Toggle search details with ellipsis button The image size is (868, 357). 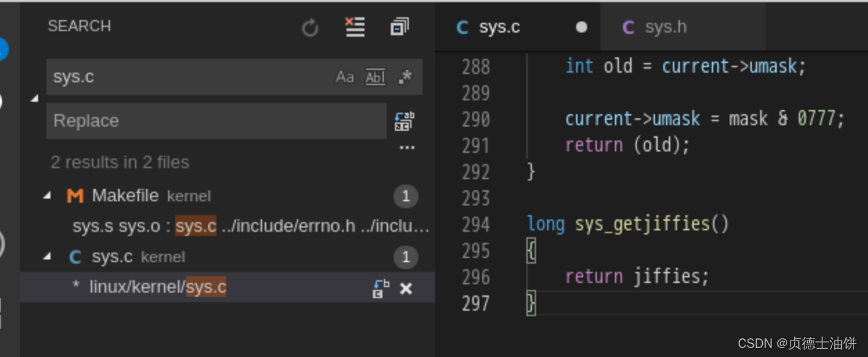[407, 147]
